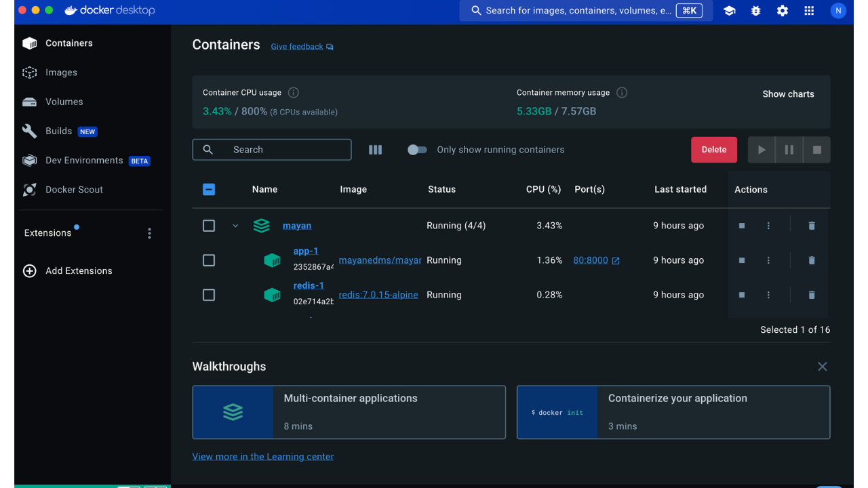
Task: Open the Learning center graduation cap icon
Action: (730, 11)
